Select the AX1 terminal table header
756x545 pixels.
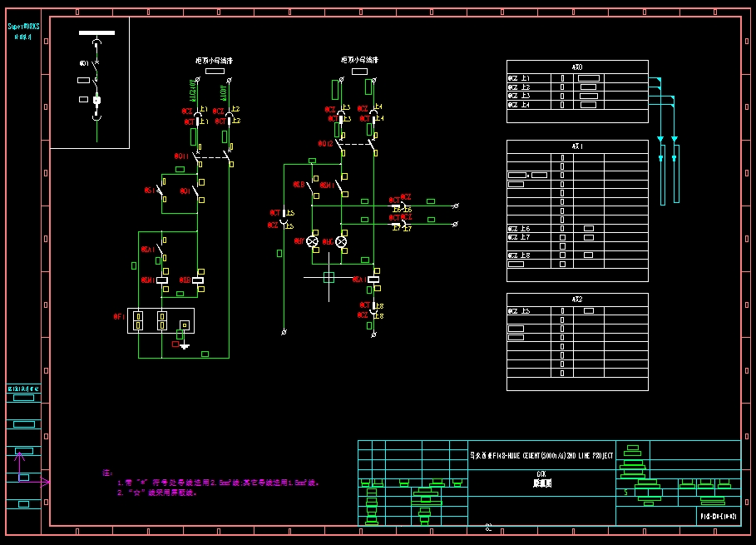(x=577, y=146)
